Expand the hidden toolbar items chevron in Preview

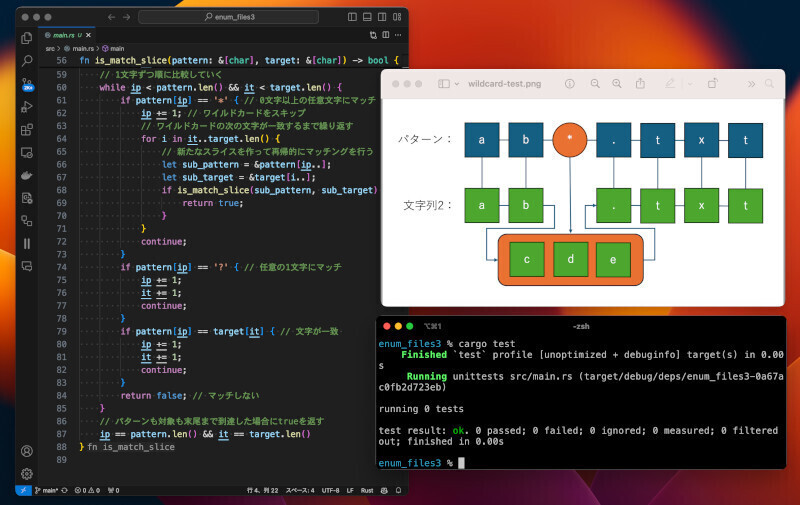coord(752,84)
